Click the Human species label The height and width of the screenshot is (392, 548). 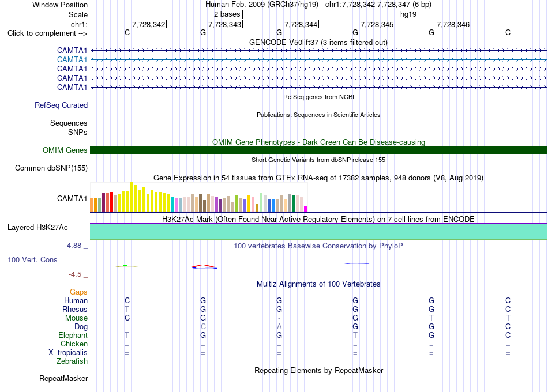tap(76, 301)
